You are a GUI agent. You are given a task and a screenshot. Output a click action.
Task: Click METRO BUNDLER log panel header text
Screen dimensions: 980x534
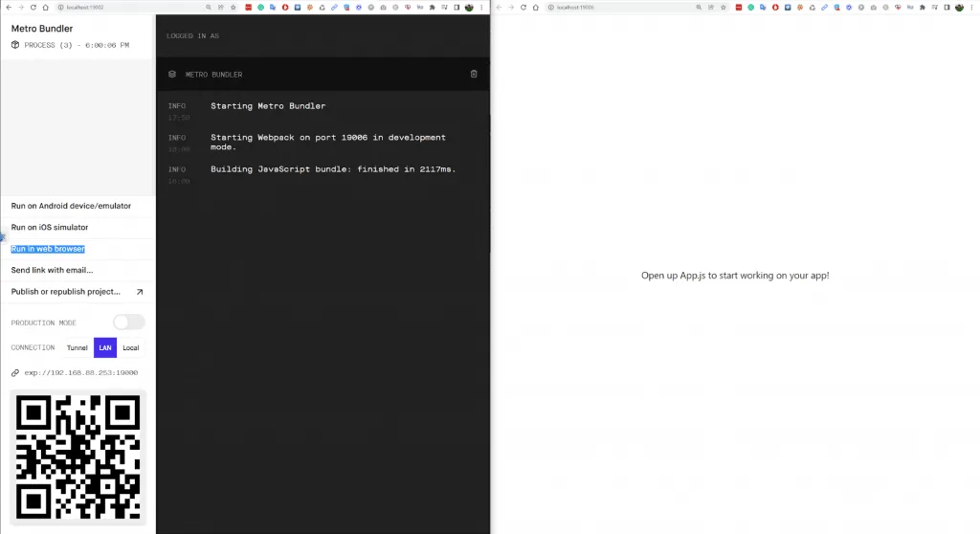click(213, 75)
